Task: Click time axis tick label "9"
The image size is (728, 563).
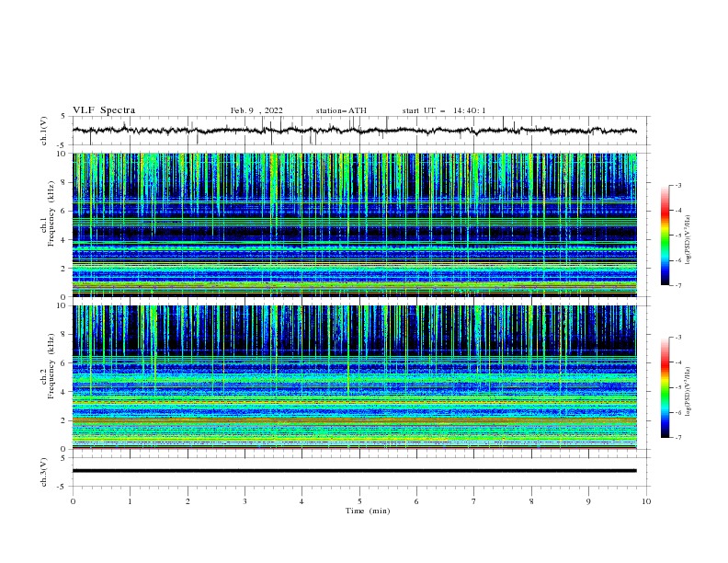Action: [588, 501]
